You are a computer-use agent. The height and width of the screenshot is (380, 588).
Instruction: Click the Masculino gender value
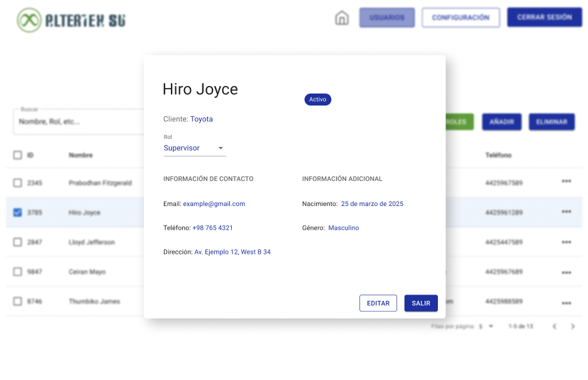point(344,228)
